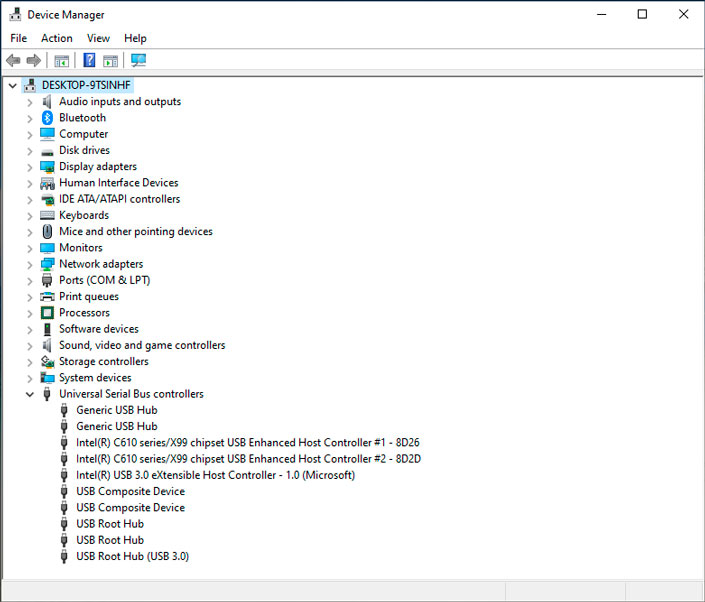This screenshot has height=602, width=705.
Task: Select the Software devices label
Action: 98,329
